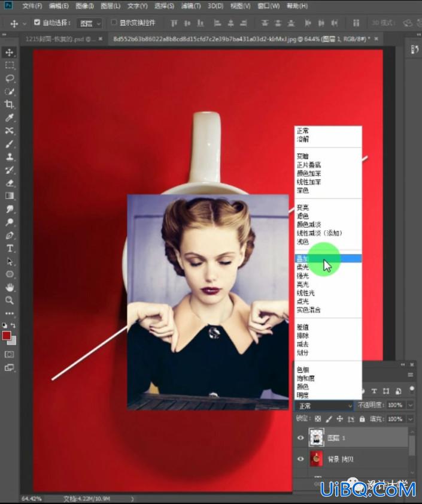Viewport: 422px width, 504px height.
Task: Open the 正常 blend mode dropdown
Action: (x=324, y=406)
